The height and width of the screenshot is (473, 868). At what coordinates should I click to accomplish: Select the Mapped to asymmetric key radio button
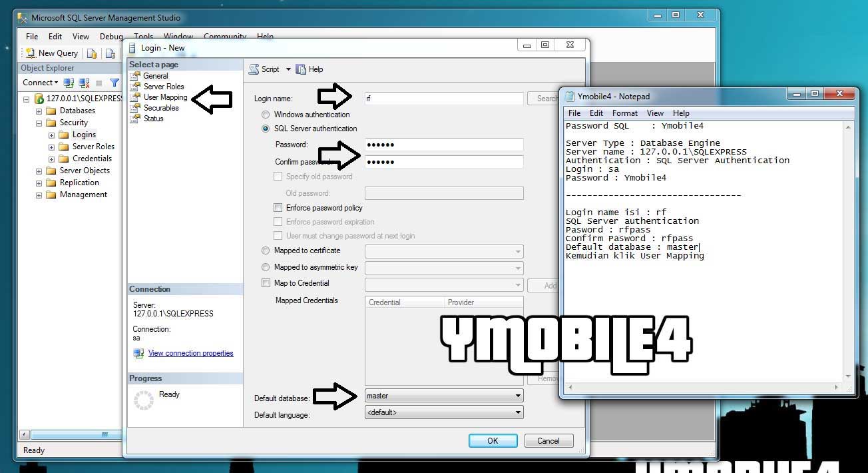pyautogui.click(x=266, y=267)
